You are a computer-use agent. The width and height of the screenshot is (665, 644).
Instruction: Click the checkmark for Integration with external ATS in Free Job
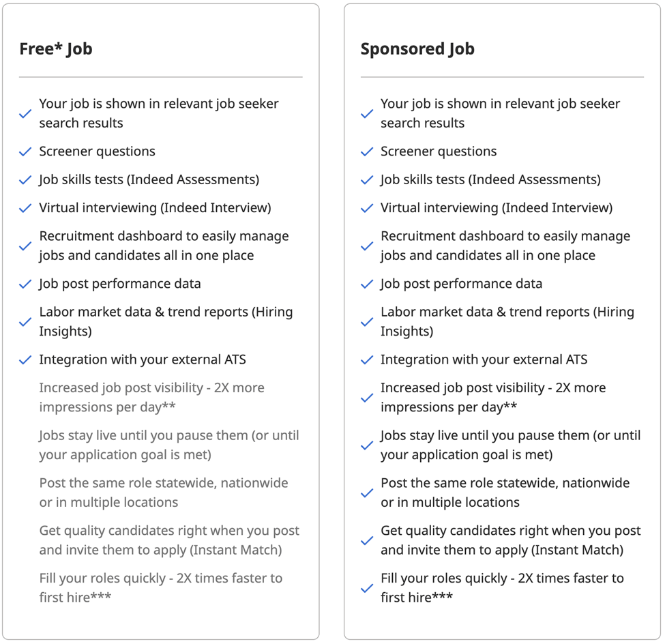(25, 360)
